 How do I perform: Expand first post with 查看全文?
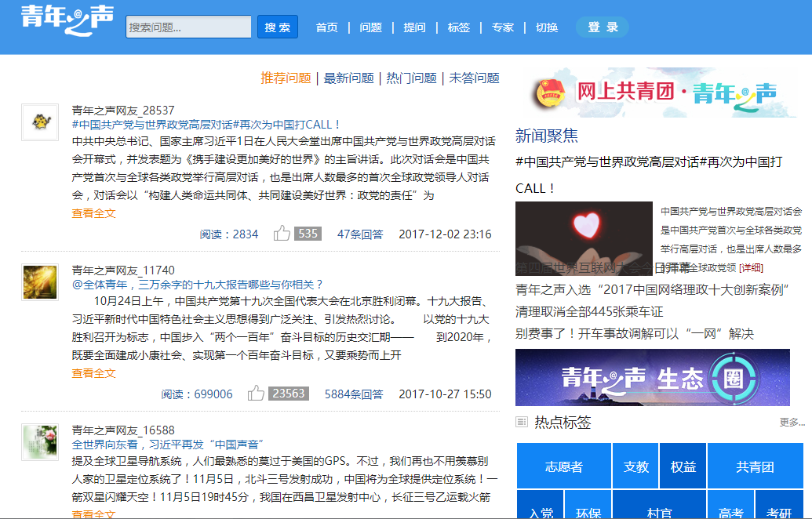pos(93,213)
